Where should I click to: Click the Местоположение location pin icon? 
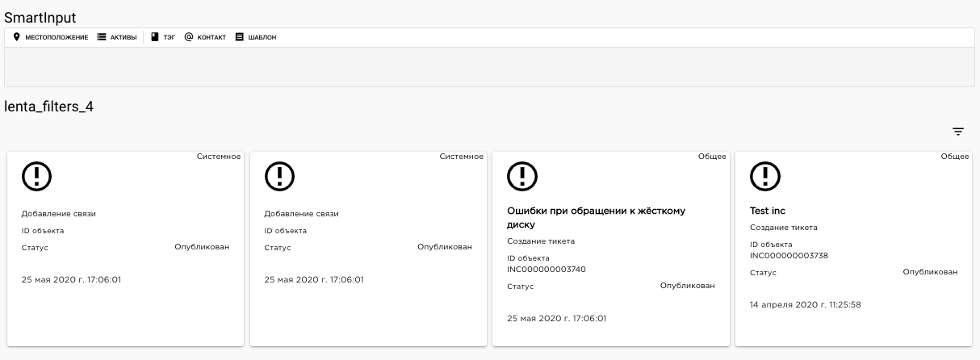[16, 37]
